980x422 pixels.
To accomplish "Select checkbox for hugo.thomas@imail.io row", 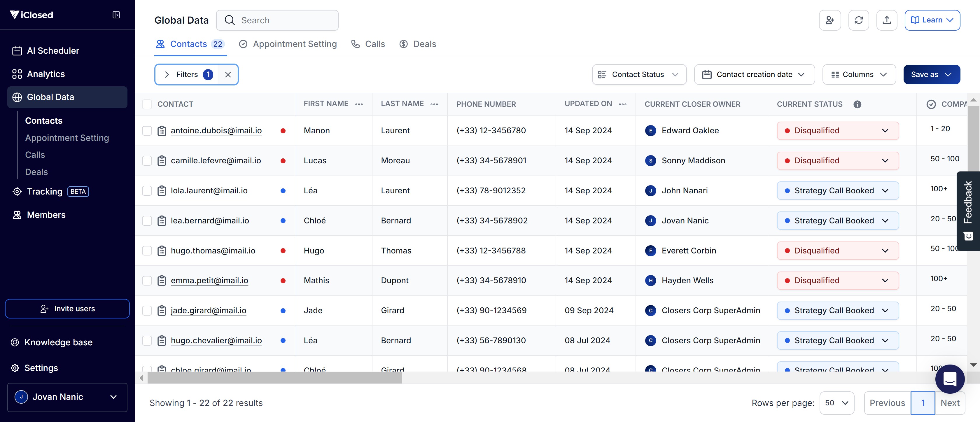I will point(147,251).
